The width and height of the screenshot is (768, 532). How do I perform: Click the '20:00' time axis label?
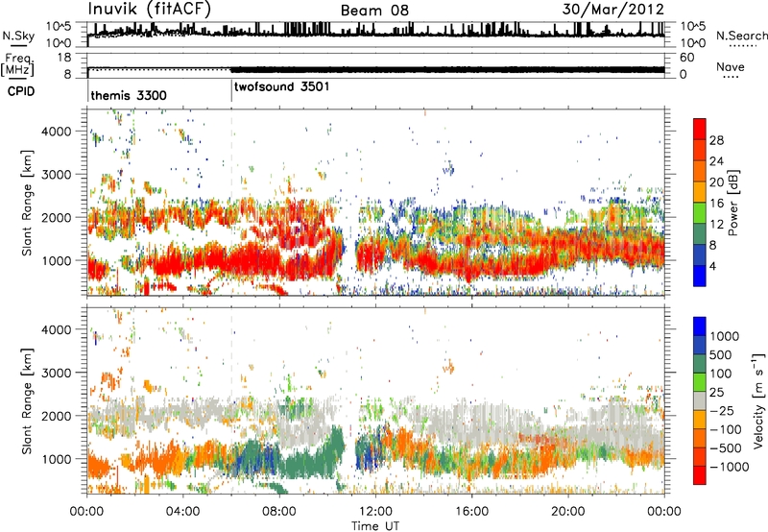(x=567, y=512)
